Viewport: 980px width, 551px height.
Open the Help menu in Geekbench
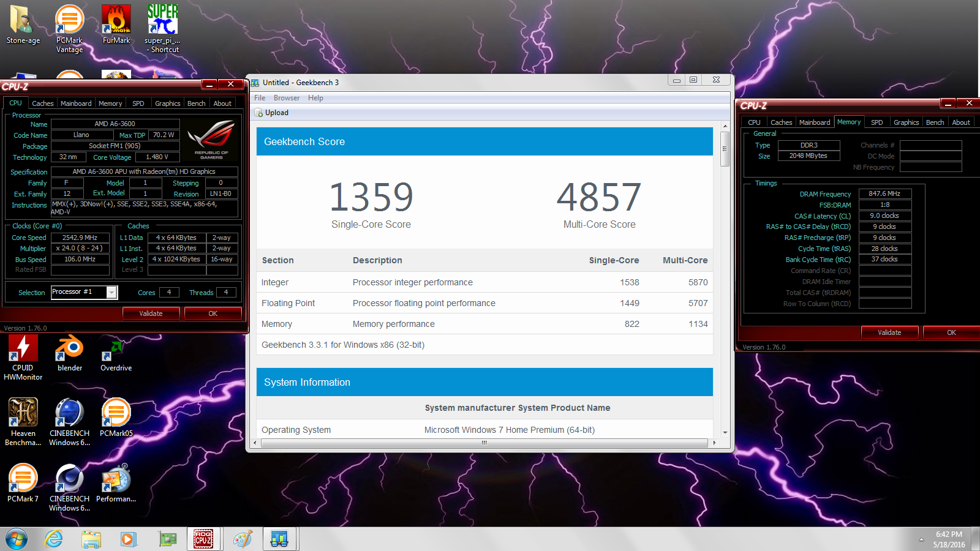pos(315,98)
